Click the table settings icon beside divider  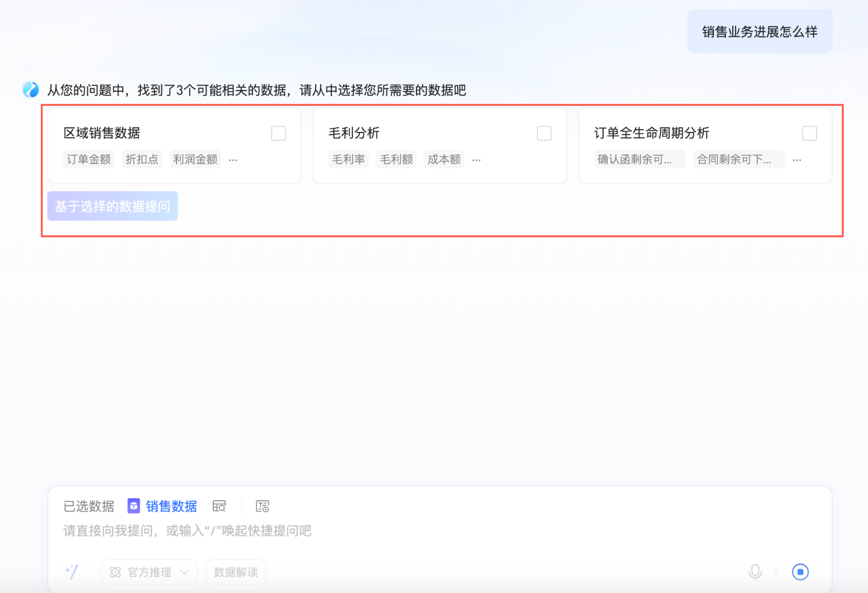coord(263,506)
